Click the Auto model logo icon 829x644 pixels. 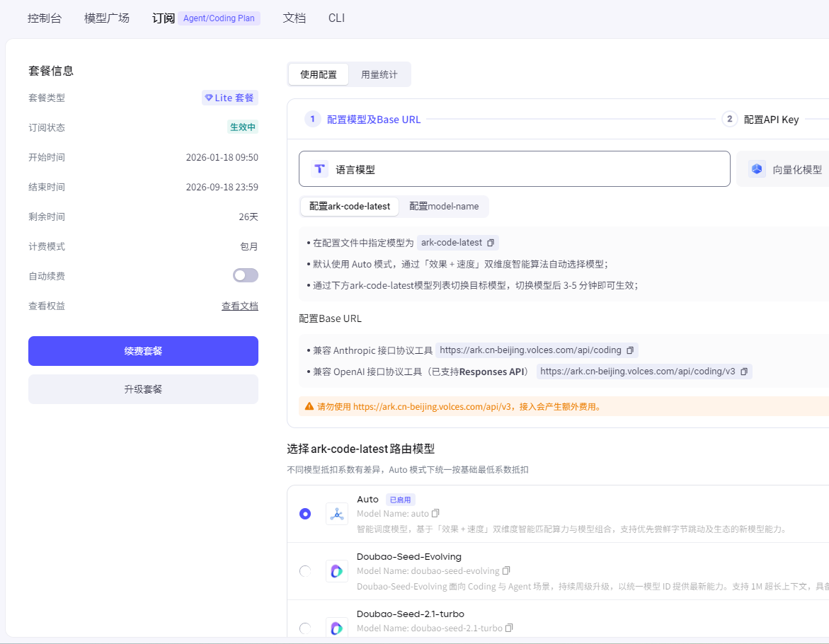pos(337,514)
